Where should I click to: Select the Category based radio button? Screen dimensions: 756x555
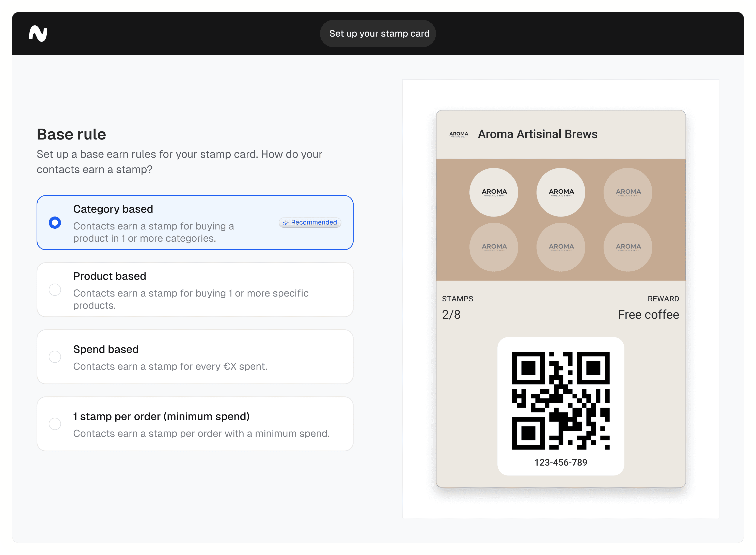tap(55, 222)
